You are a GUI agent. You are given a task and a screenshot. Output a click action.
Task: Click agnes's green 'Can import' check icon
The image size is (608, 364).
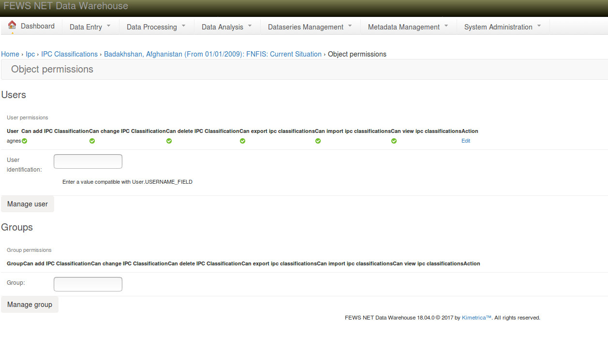[318, 141]
